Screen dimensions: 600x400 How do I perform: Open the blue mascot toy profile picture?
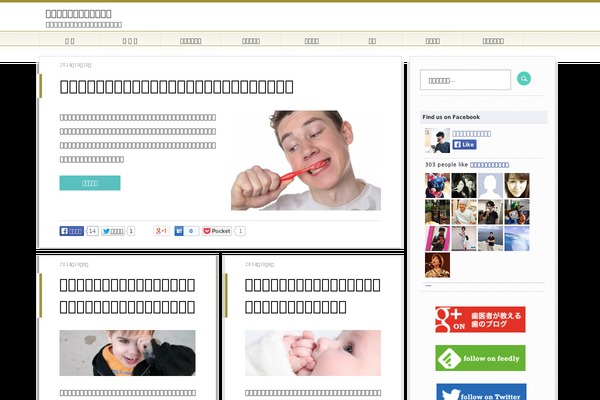tap(437, 186)
